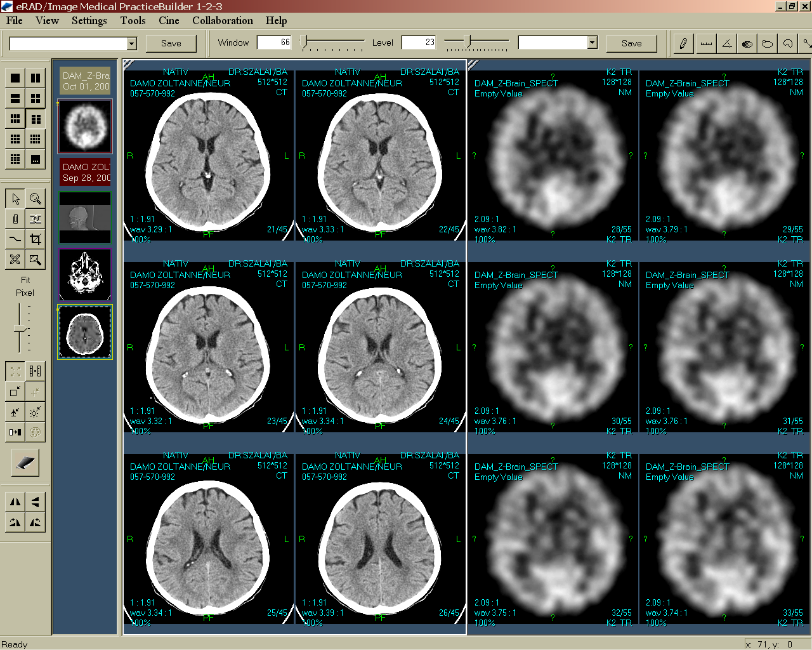Image resolution: width=812 pixels, height=650 pixels.
Task: Select the window/level curve tool
Action: point(15,239)
